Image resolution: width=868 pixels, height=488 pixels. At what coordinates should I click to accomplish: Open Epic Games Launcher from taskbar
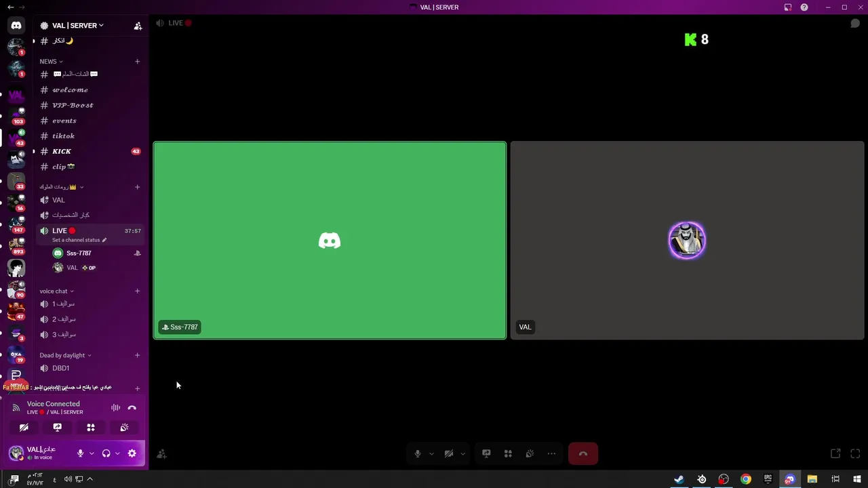[768, 479]
